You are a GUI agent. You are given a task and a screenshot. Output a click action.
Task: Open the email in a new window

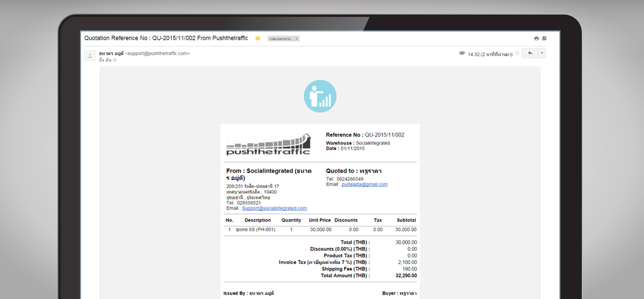point(544,38)
